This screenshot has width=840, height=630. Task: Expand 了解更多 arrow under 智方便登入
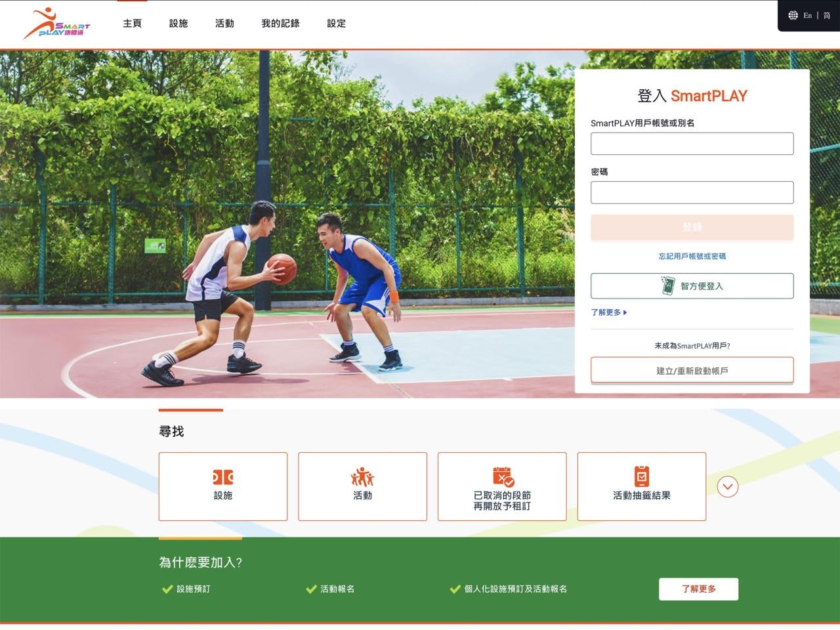[x=625, y=312]
